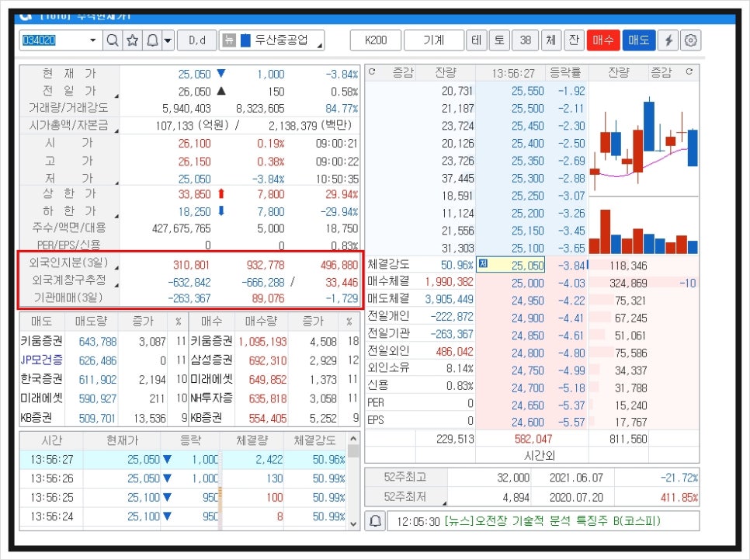Click the trade history vertical scrollbar
The image size is (750, 560).
coord(354,488)
